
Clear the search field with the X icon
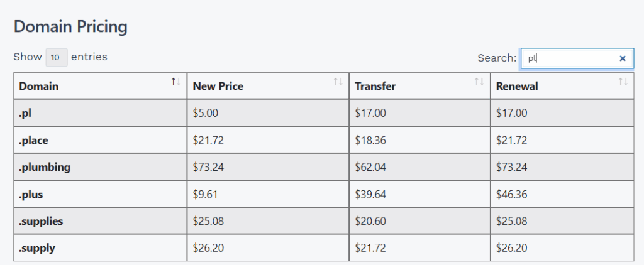click(x=622, y=58)
